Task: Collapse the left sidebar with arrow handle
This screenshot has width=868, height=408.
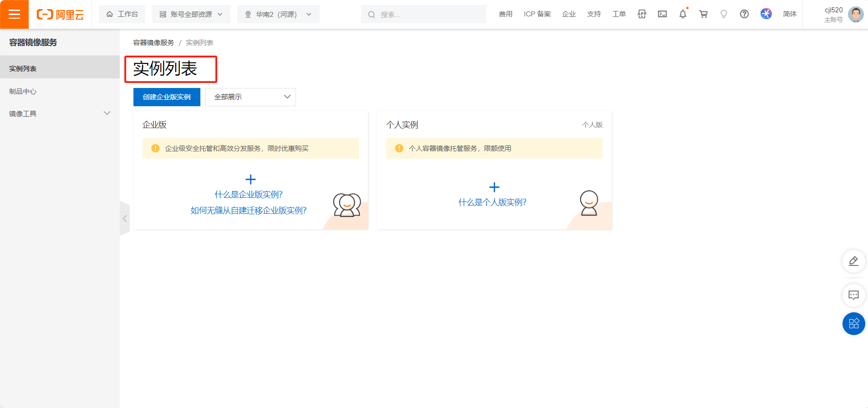Action: point(124,218)
